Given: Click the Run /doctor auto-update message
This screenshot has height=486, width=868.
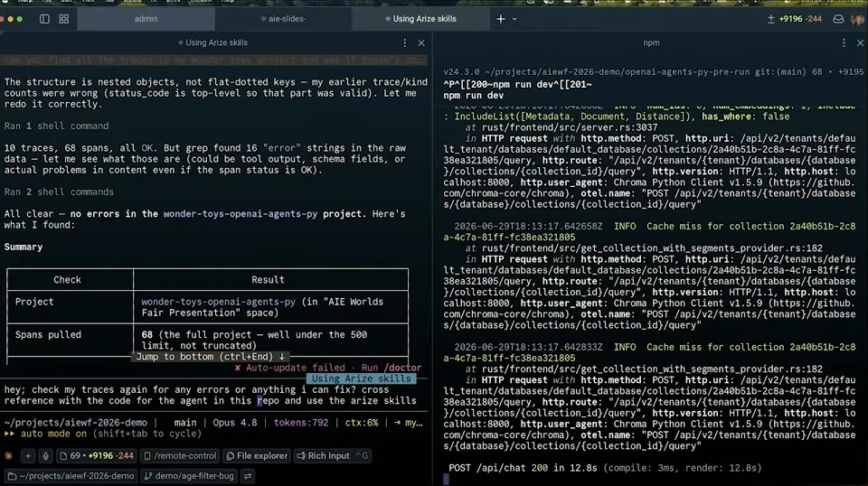Looking at the screenshot, I should point(328,368).
